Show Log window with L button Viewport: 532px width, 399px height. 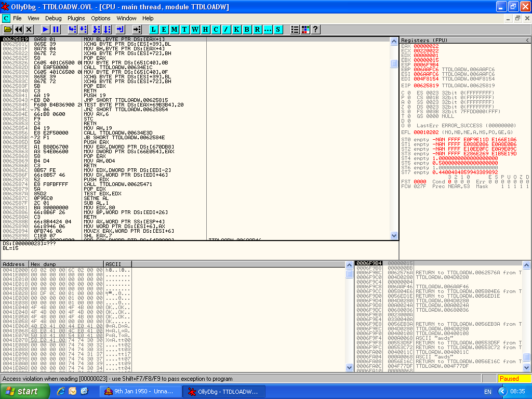pos(153,30)
